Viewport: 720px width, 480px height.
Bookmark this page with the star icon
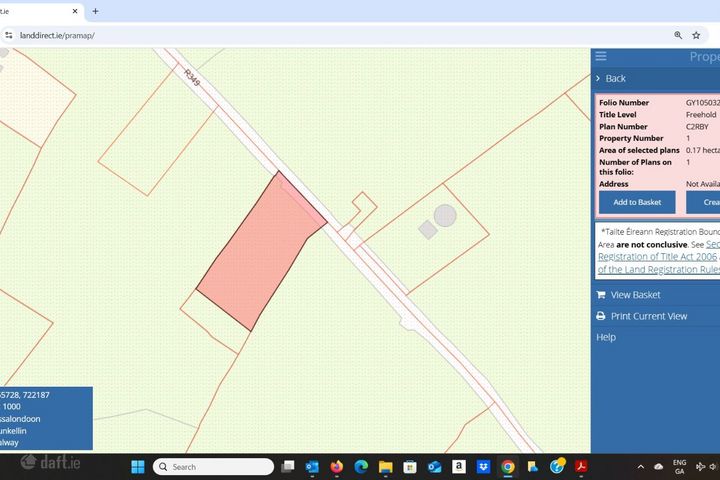click(696, 35)
